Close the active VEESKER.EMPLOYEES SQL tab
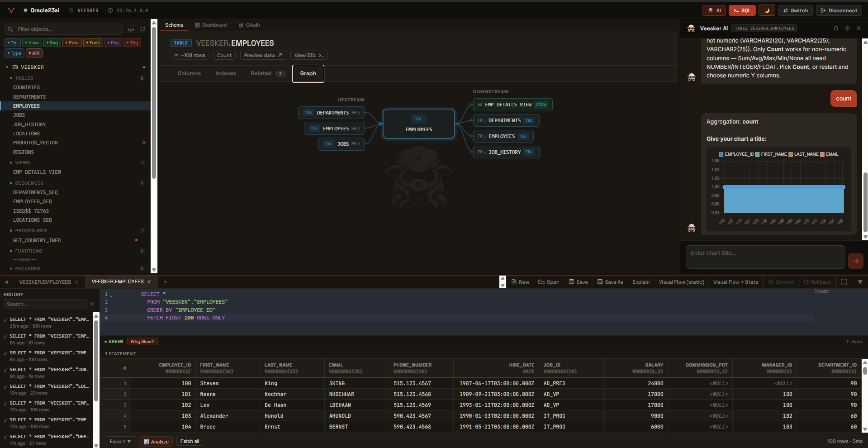Viewport: 868px width, 448px height. click(x=149, y=281)
